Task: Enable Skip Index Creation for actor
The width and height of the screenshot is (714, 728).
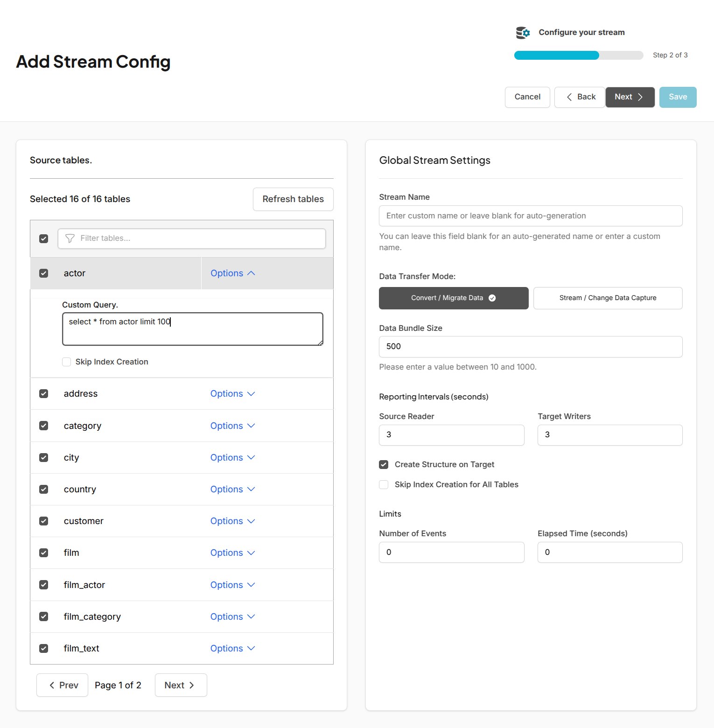Action: (x=66, y=362)
